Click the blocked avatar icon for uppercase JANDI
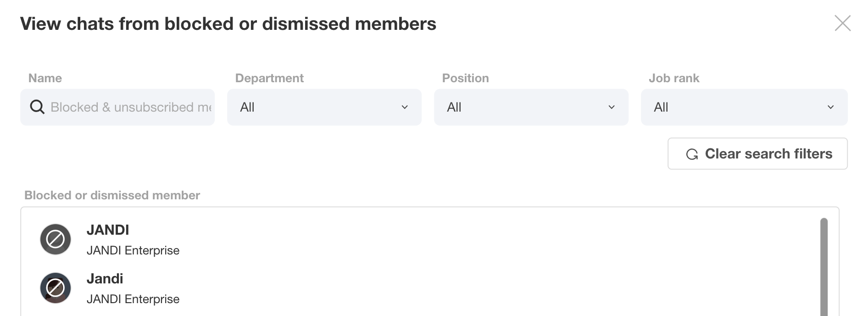The height and width of the screenshot is (316, 868). point(56,239)
